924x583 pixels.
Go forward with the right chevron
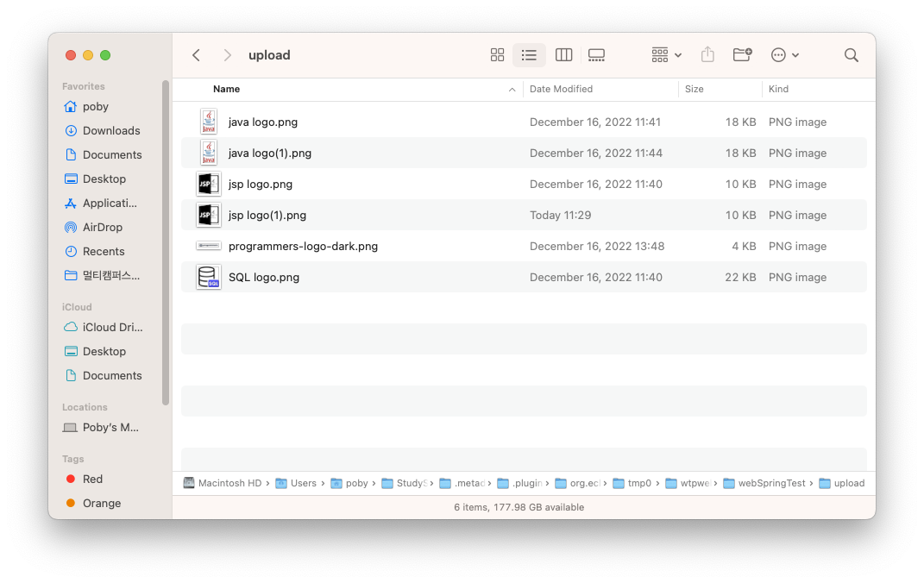pyautogui.click(x=228, y=55)
